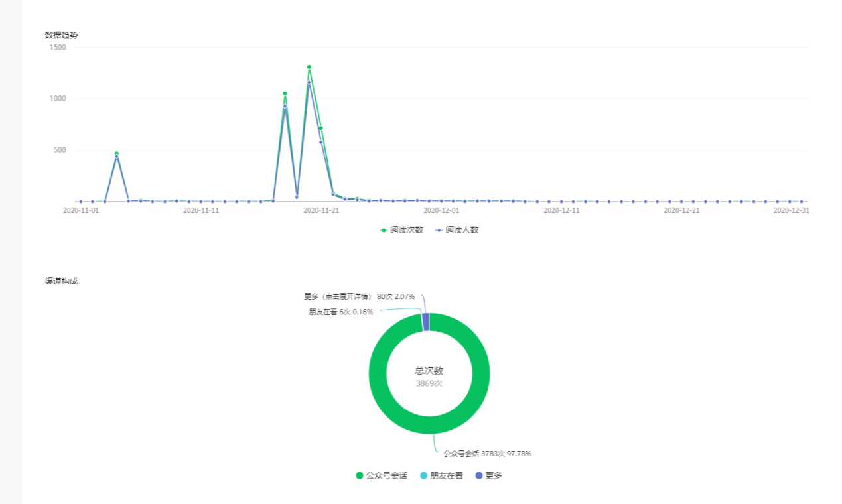Click the 3869次 total value
The height and width of the screenshot is (504, 842).
429,383
